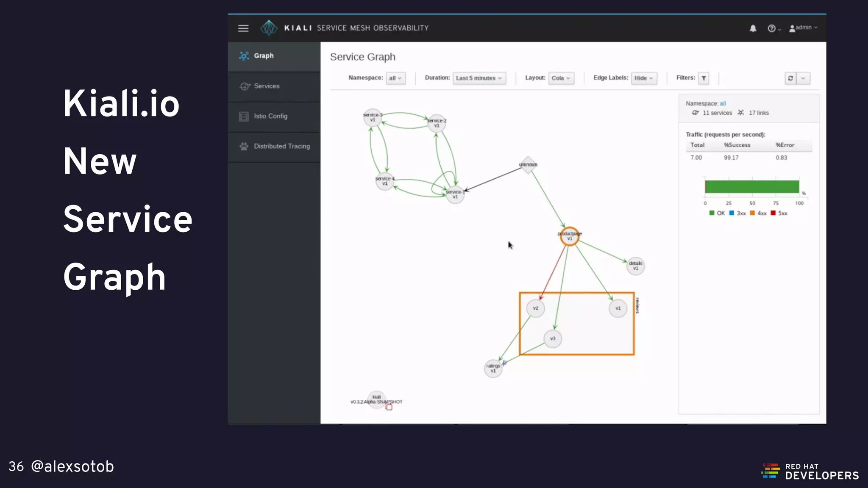
Task: Click the Services sidebar icon
Action: tap(245, 86)
